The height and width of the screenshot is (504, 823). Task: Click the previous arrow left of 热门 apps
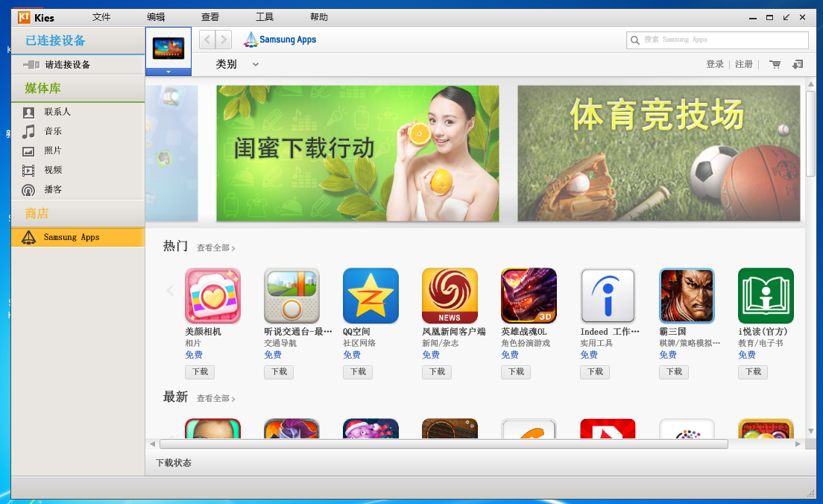[x=170, y=290]
